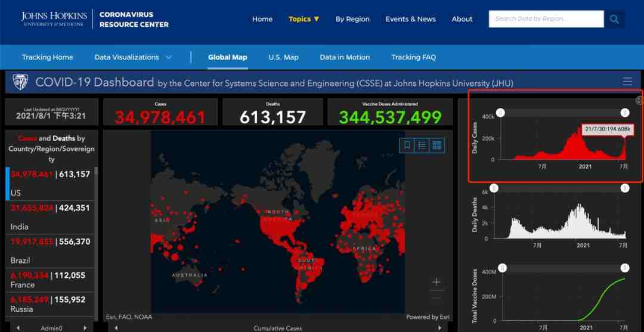Select India row in country list
The width and height of the screenshot is (644, 332).
(50, 217)
